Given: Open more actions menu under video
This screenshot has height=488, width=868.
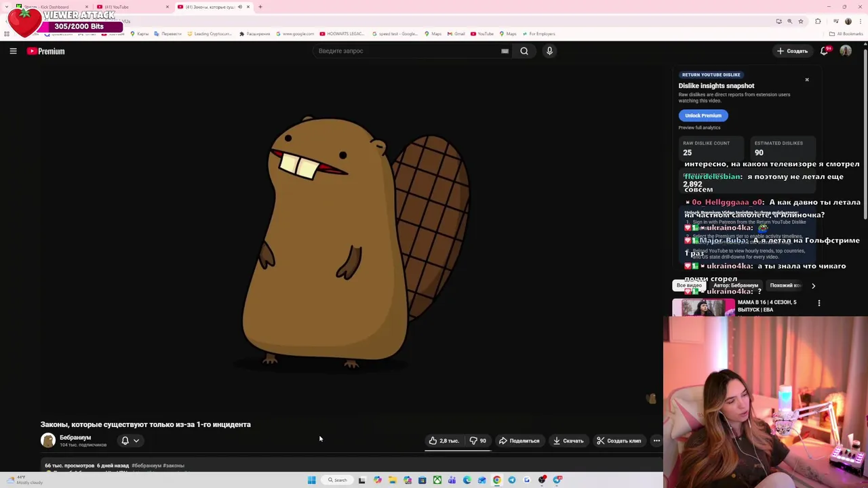Looking at the screenshot, I should coord(656,441).
